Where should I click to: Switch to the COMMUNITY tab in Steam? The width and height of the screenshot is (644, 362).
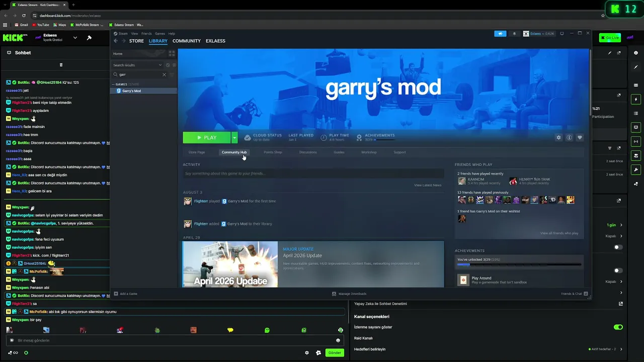[187, 41]
